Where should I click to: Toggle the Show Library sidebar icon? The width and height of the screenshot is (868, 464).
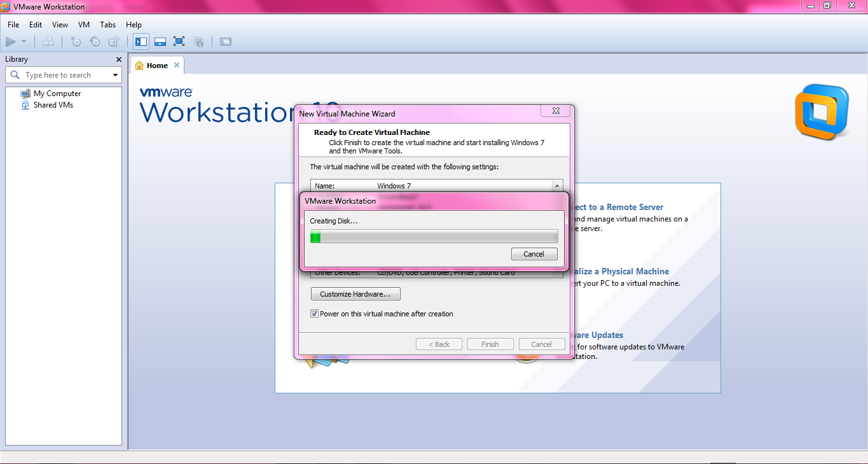pos(141,41)
